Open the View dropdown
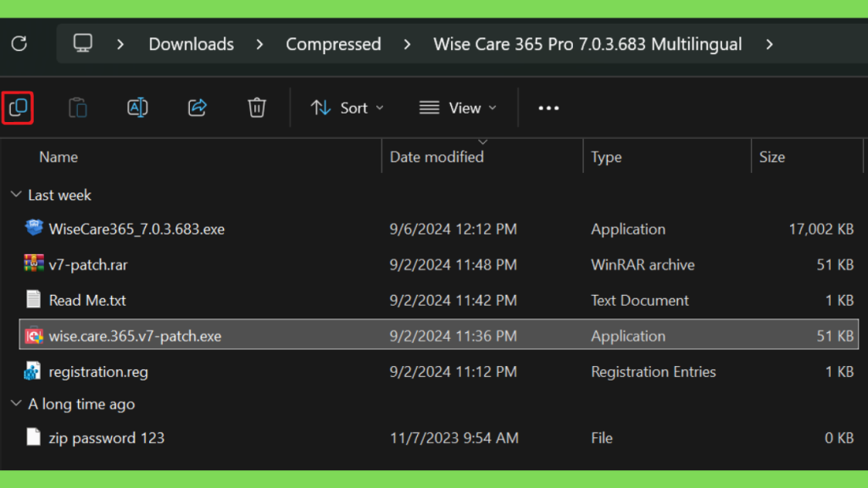Screen dimensions: 868x488 (x=458, y=108)
